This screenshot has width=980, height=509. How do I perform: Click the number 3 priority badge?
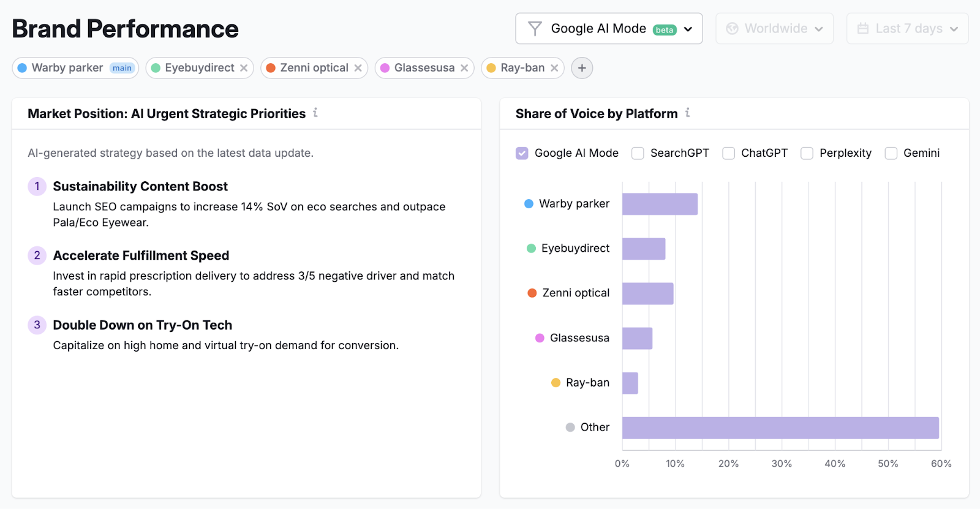[37, 325]
